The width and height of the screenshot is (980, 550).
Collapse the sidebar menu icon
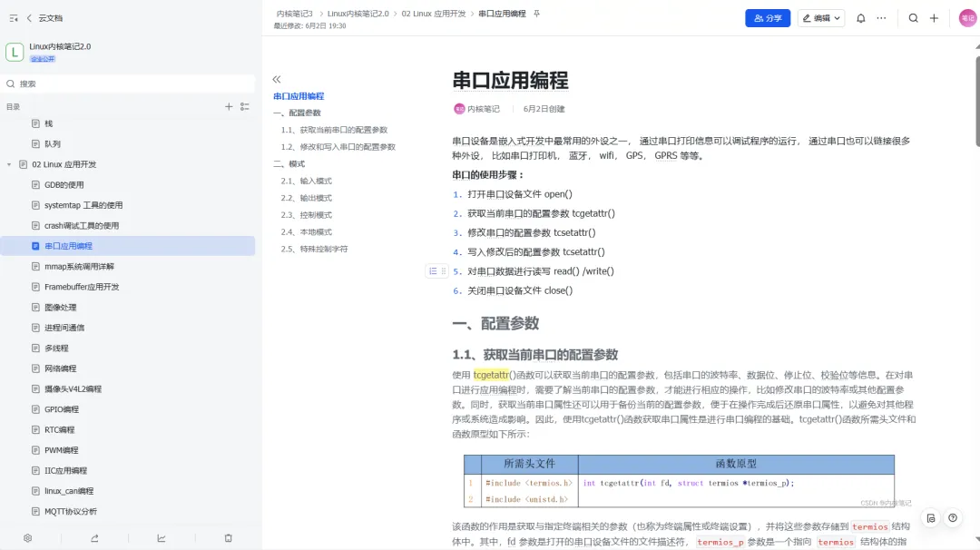(x=14, y=18)
